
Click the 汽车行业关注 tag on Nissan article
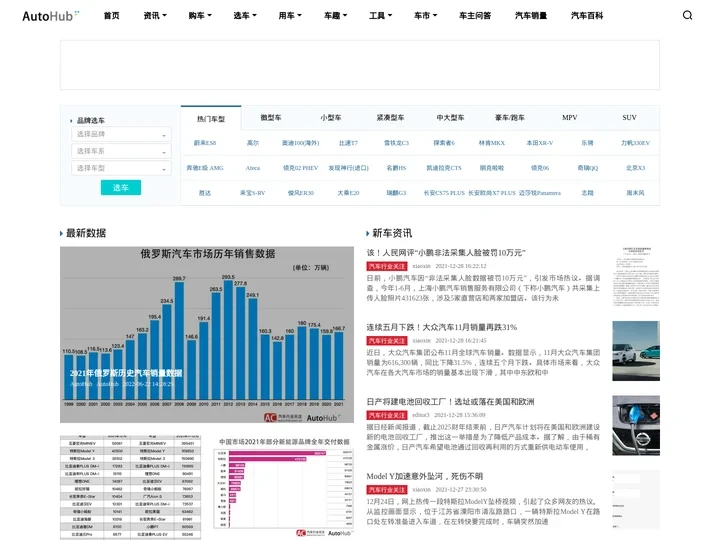[387, 415]
